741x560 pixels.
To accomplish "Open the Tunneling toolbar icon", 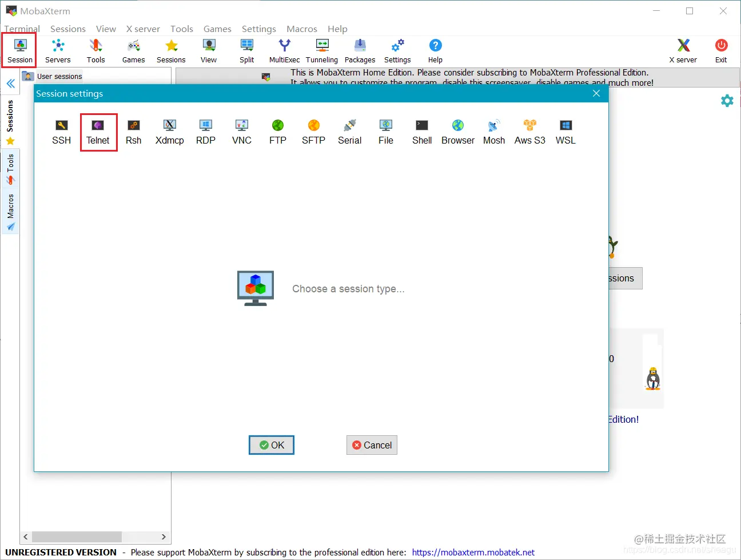I will pos(322,51).
